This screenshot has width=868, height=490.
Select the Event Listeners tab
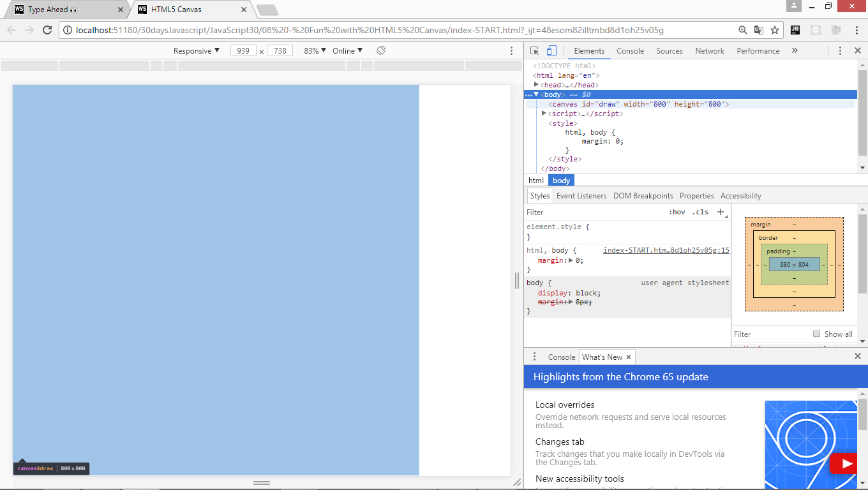click(581, 196)
